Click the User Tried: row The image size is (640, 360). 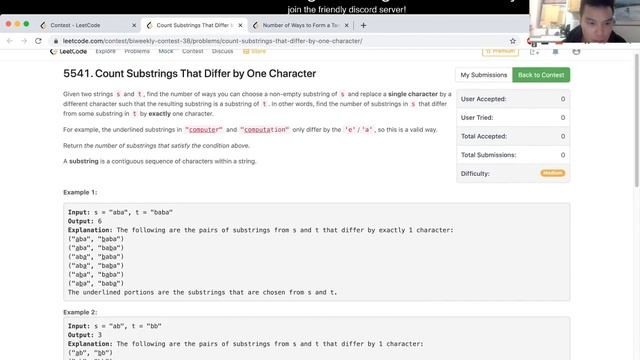tap(513, 118)
